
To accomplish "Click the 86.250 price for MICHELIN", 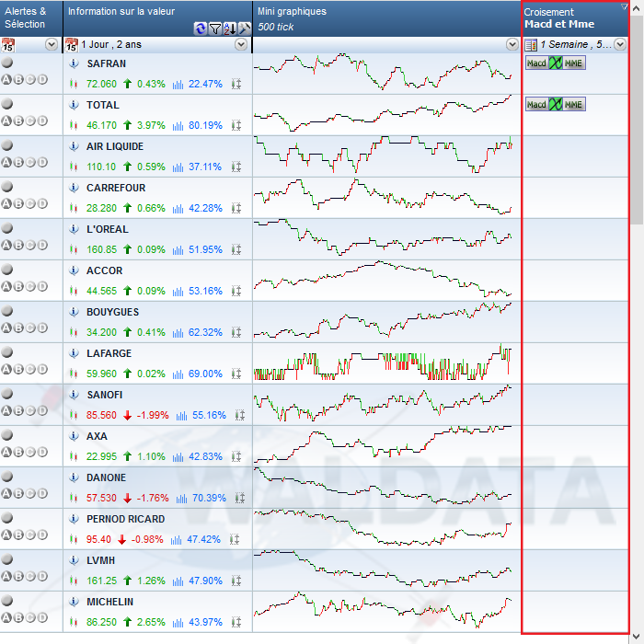I will click(x=101, y=622).
